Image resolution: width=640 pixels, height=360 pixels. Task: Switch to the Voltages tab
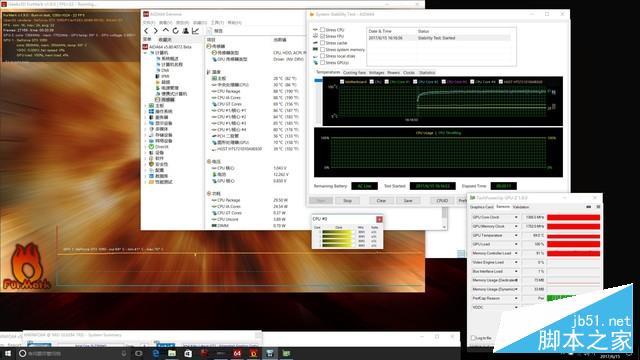[376, 72]
